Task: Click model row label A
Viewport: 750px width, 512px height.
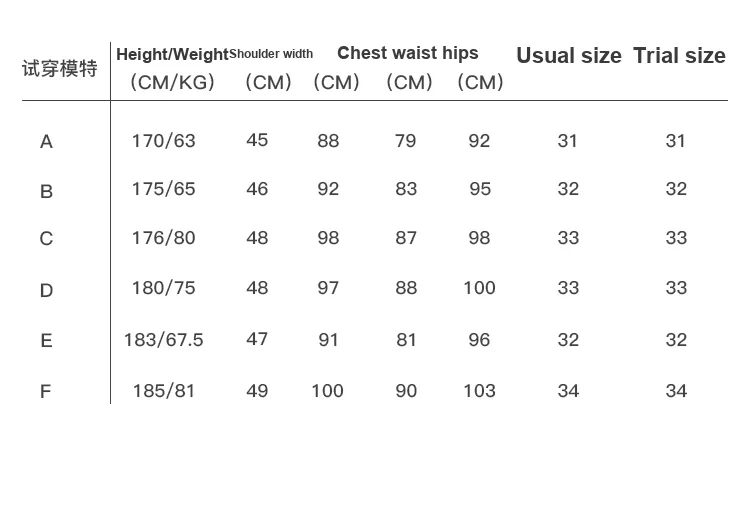Action: click(x=46, y=142)
